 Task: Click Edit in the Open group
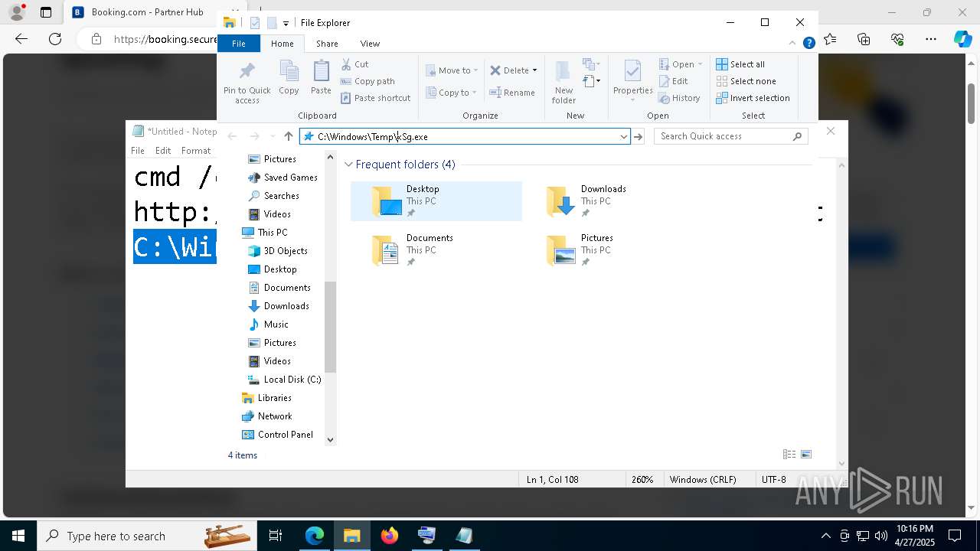[673, 81]
